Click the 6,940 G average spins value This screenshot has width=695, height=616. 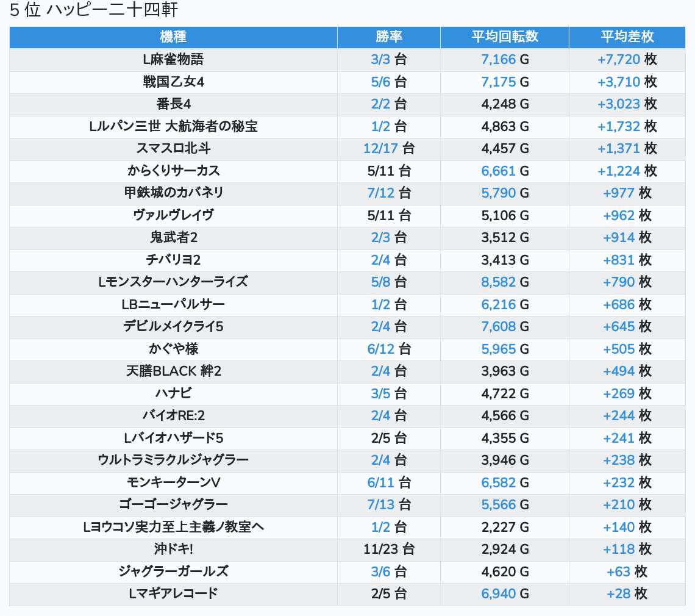(505, 594)
